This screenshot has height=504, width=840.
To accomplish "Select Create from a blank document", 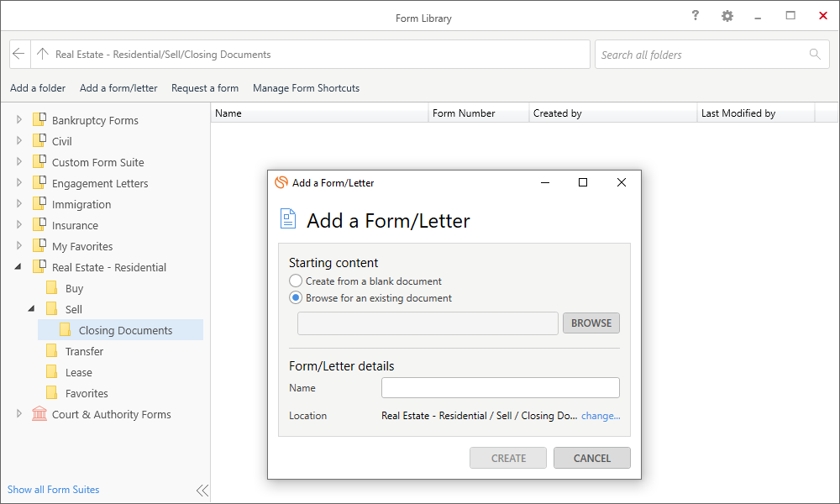I will point(296,281).
